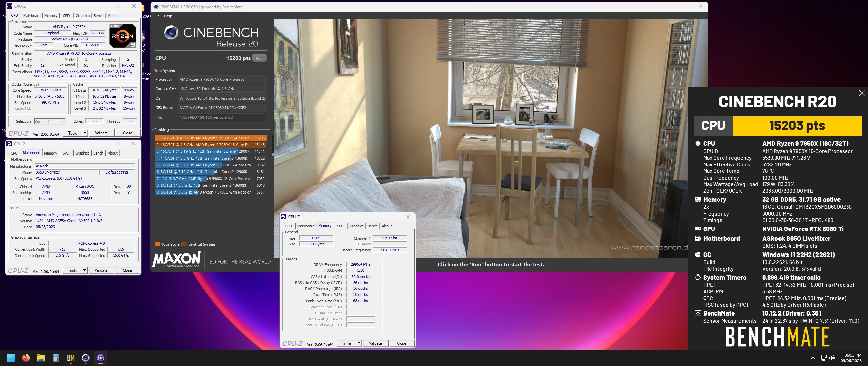Open the Socket #1 selection dropdown
Image resolution: width=868 pixels, height=366 pixels.
click(x=50, y=121)
